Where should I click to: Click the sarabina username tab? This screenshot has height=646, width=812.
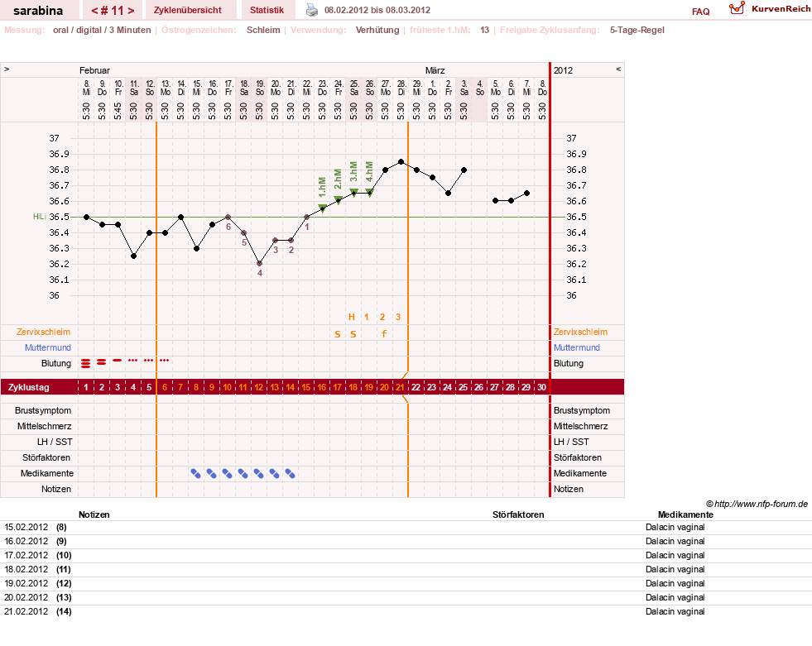click(38, 11)
